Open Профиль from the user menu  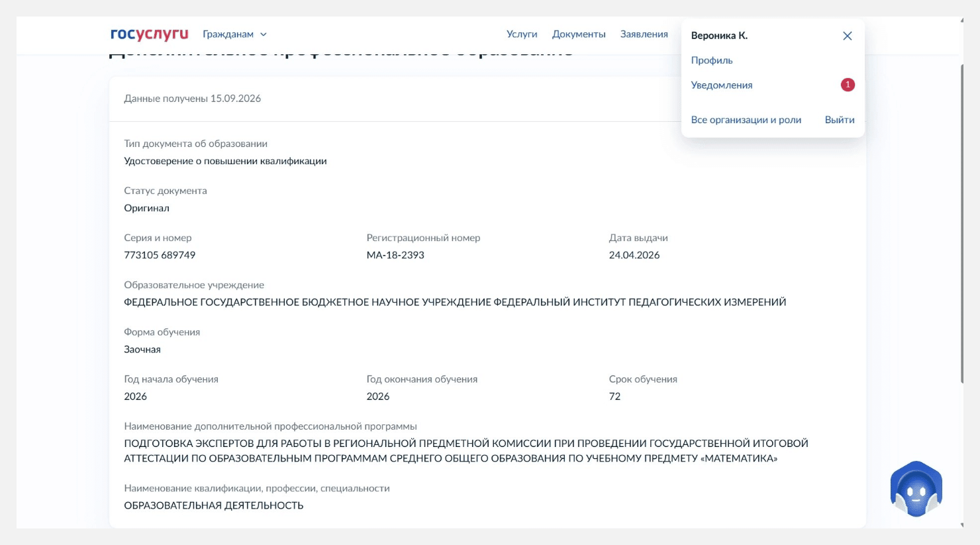pyautogui.click(x=712, y=60)
